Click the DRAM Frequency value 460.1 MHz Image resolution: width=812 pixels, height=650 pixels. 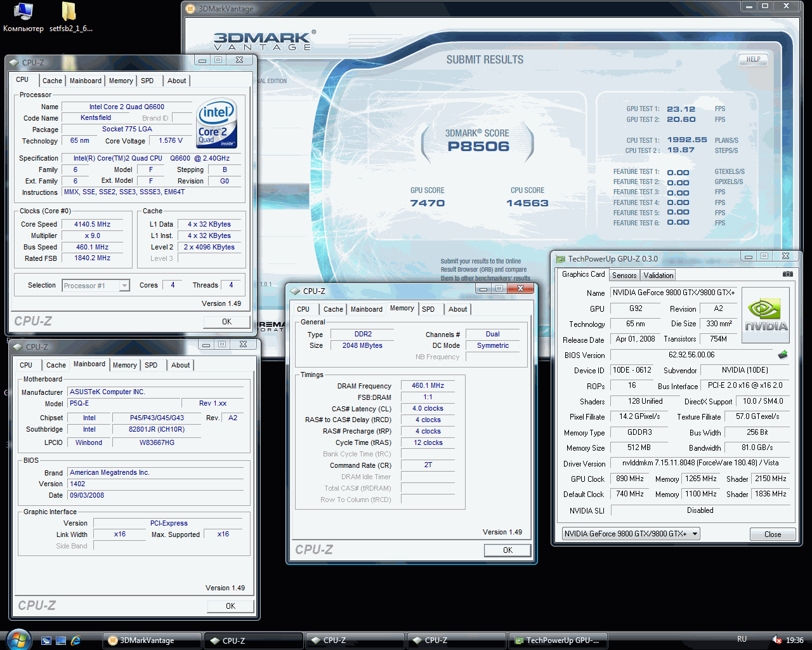tap(428, 385)
